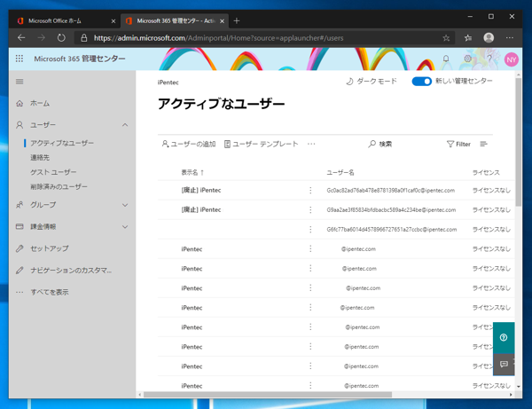Open the first [廃止] iPentec user
The width and height of the screenshot is (532, 409).
[201, 191]
